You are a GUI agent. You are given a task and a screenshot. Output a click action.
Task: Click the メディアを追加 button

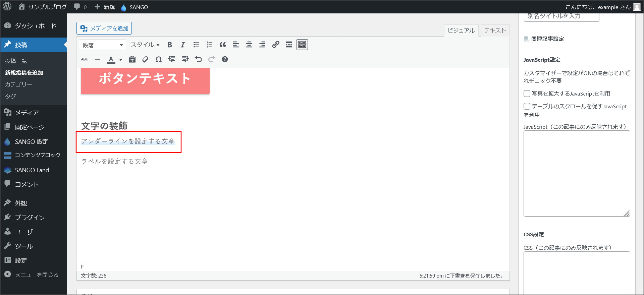(x=104, y=28)
